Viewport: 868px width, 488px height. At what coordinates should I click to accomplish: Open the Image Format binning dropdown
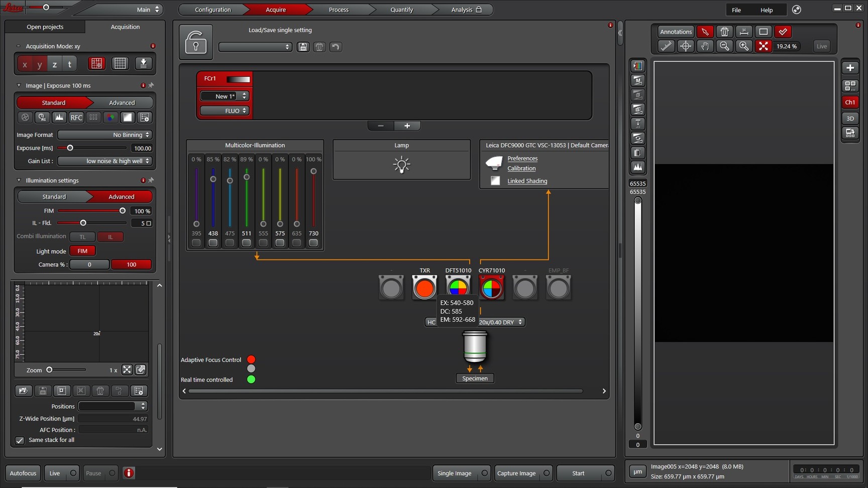(104, 135)
